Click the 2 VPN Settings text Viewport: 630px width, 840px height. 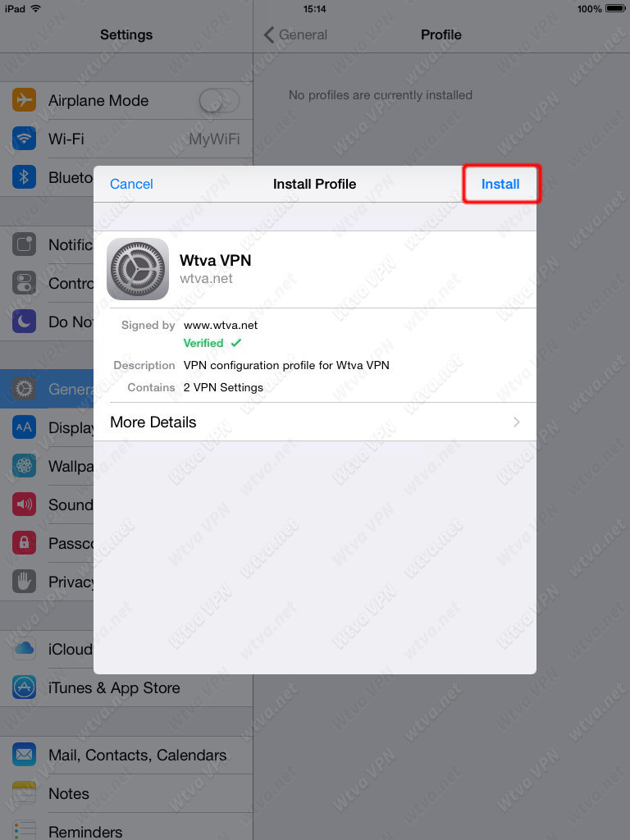223,387
